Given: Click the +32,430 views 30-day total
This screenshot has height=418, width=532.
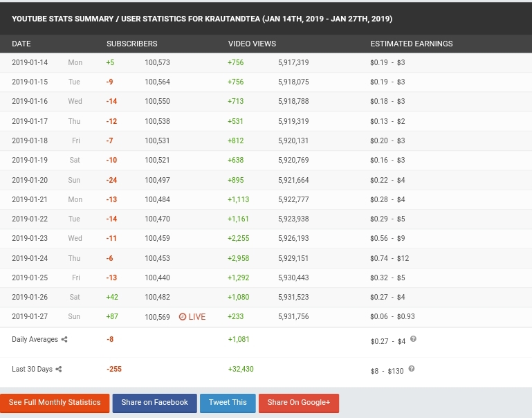Looking at the screenshot, I should 241,369.
